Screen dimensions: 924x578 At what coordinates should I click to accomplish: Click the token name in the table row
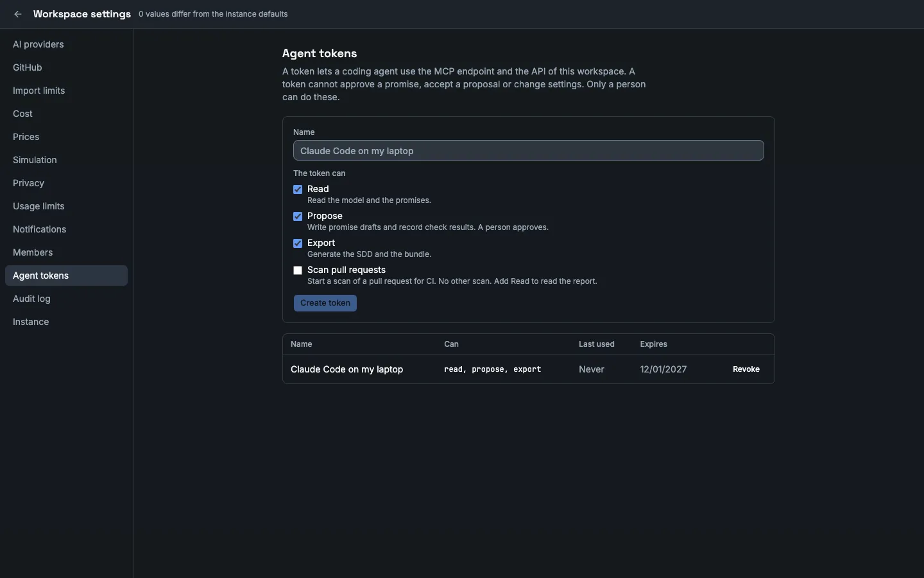[346, 369]
